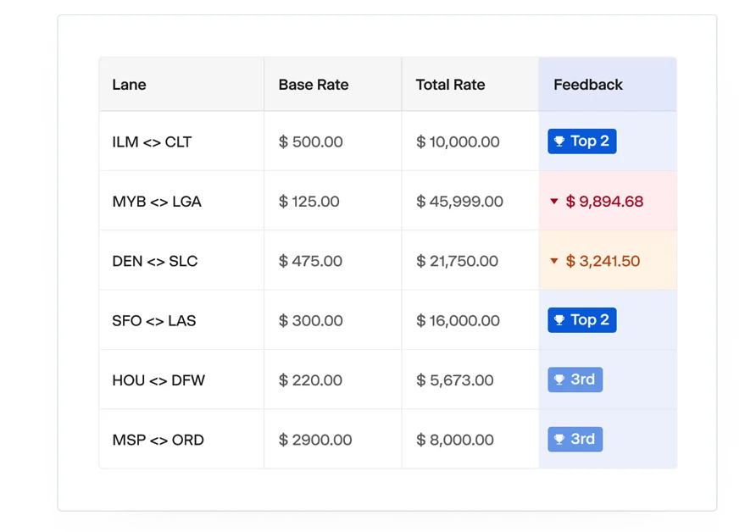Click the $ 500.00 base rate
Image resolution: width=756 pixels, height=532 pixels.
[310, 142]
